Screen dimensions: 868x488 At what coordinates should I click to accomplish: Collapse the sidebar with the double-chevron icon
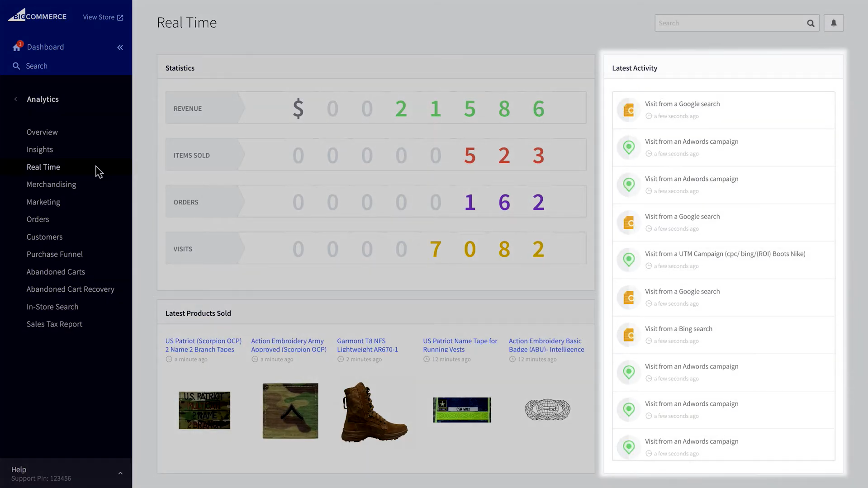click(120, 47)
